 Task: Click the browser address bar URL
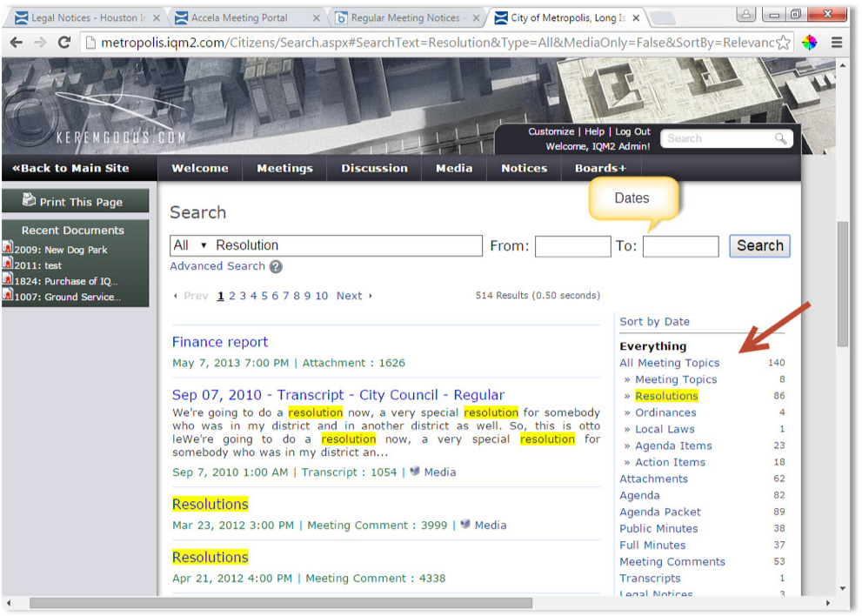437,43
